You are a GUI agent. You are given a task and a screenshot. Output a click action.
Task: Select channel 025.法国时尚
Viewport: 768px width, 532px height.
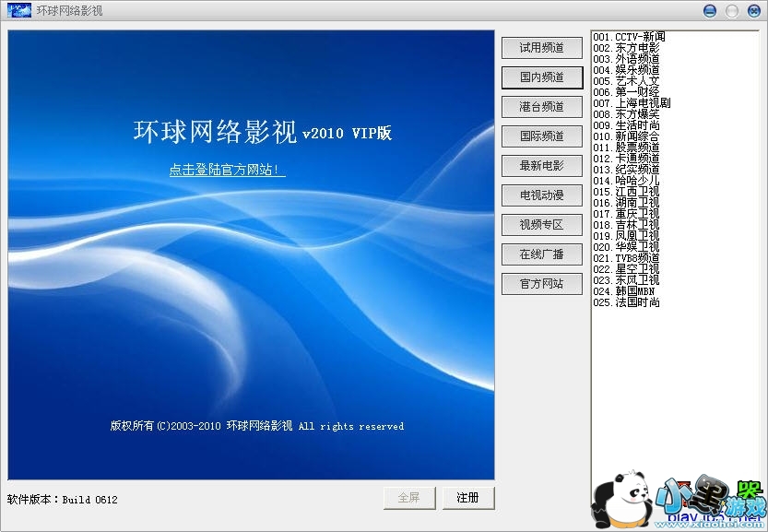tap(626, 302)
